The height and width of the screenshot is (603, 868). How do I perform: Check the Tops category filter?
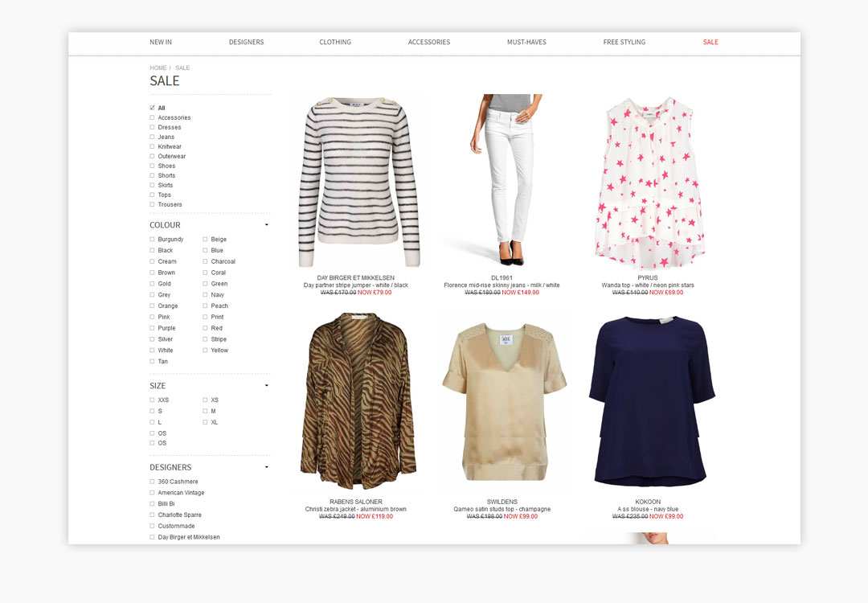coord(152,195)
